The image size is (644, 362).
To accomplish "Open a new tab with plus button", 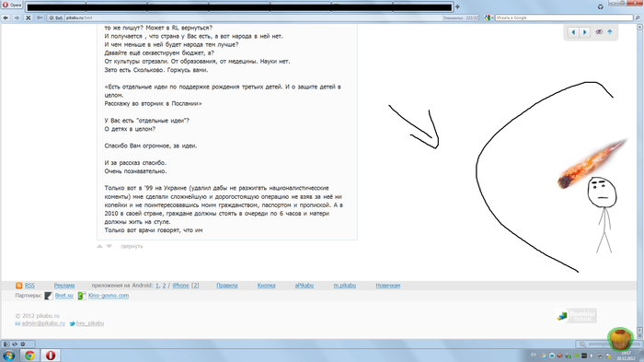I will click(x=457, y=6).
